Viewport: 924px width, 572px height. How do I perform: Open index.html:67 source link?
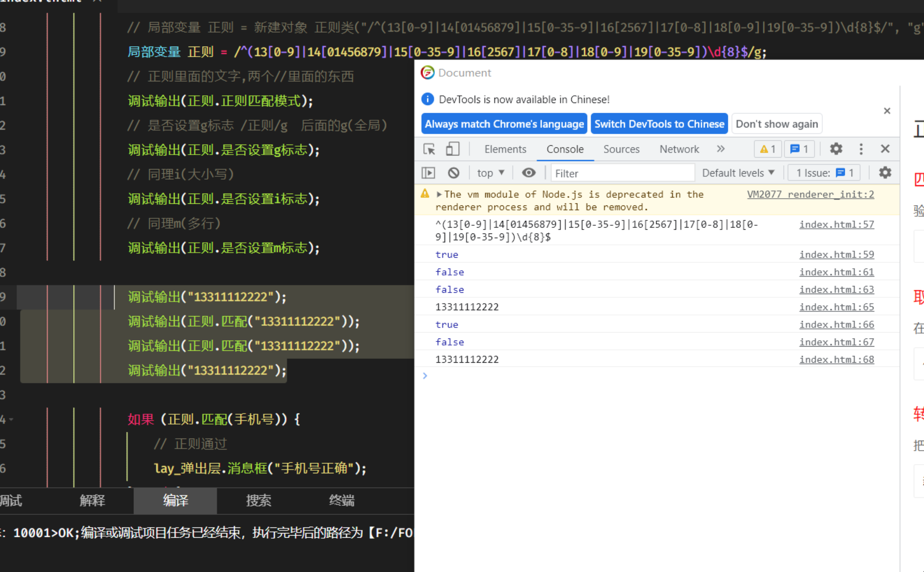pyautogui.click(x=837, y=342)
